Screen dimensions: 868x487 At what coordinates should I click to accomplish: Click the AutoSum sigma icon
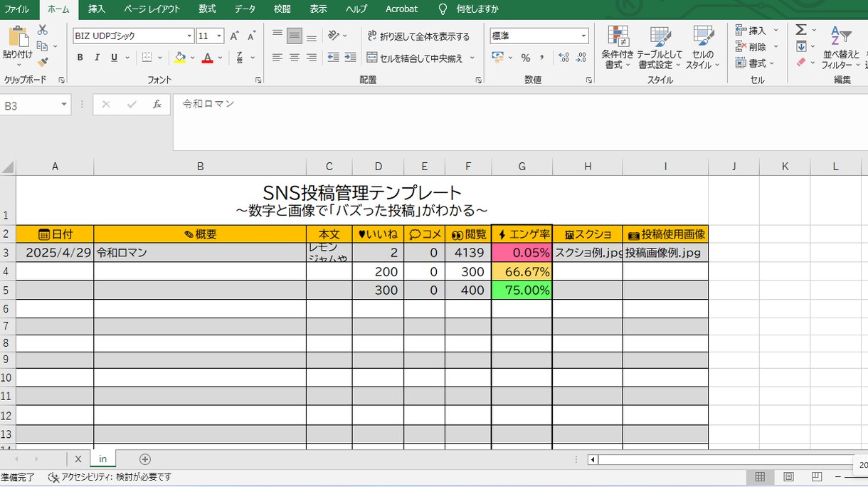click(801, 30)
